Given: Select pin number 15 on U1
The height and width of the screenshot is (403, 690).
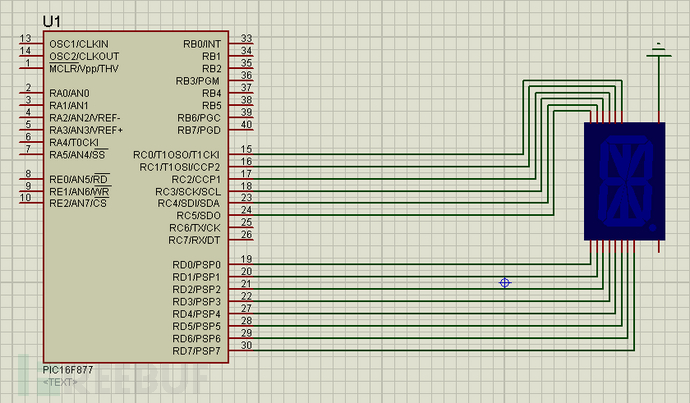Looking at the screenshot, I should [246, 149].
